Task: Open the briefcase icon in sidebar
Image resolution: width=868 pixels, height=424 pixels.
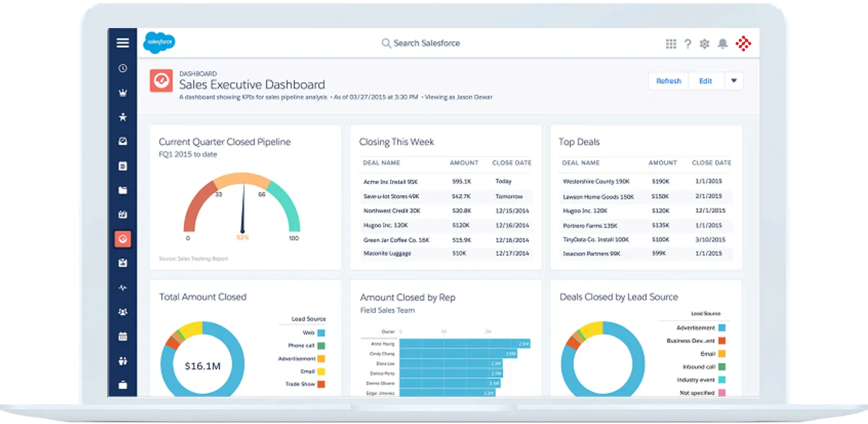Action: 123,385
